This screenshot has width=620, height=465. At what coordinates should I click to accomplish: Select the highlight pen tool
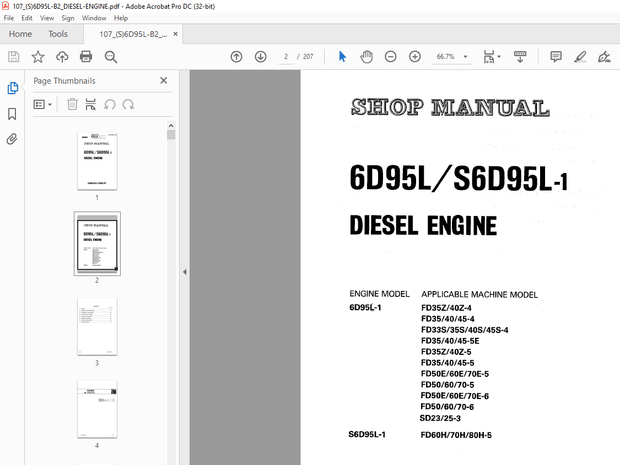(580, 57)
